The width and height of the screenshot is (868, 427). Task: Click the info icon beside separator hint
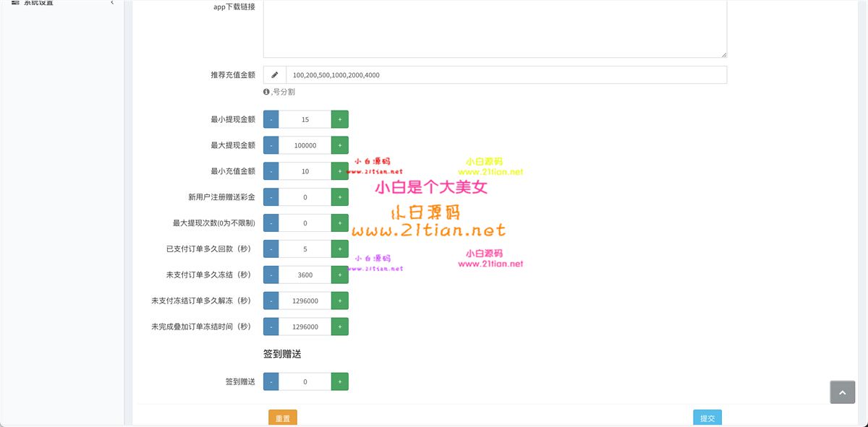tap(266, 92)
